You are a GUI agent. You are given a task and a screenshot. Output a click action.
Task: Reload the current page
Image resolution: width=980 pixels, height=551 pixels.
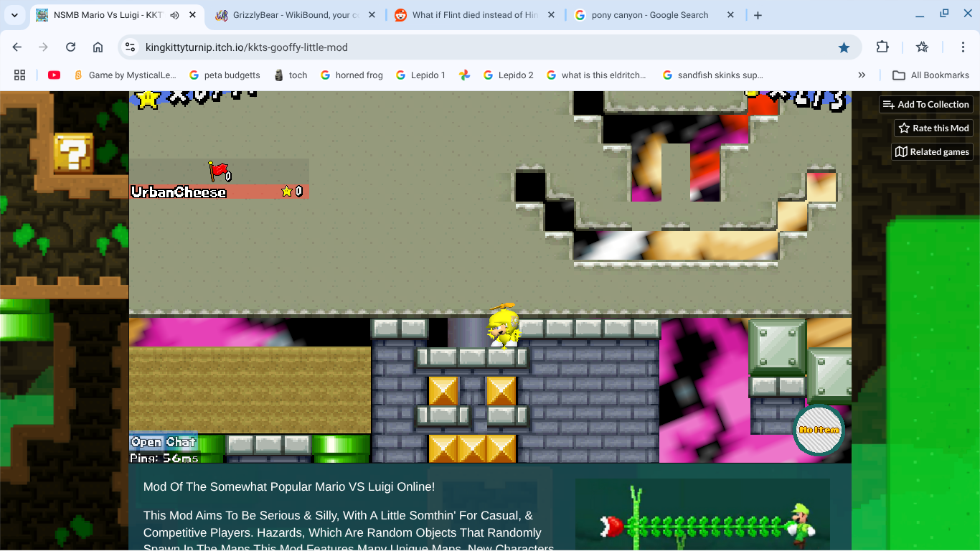click(70, 47)
